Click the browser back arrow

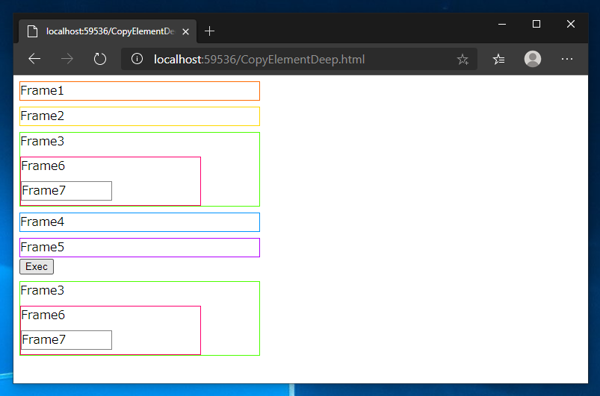tap(34, 59)
